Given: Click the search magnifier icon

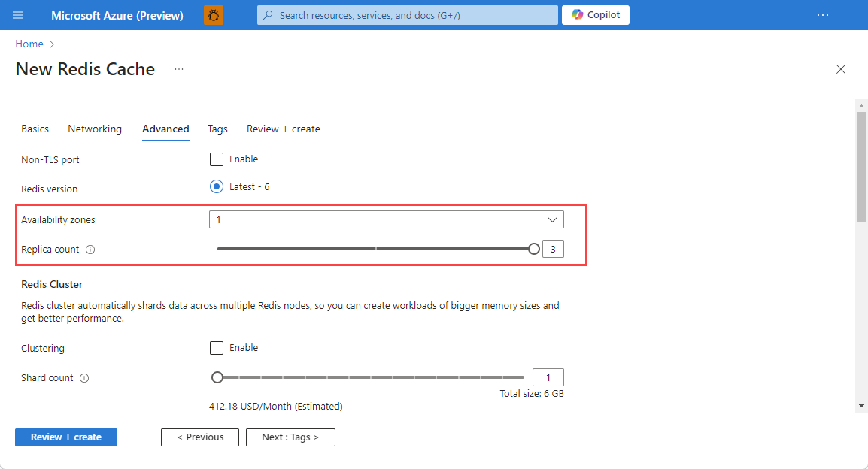Looking at the screenshot, I should [268, 15].
